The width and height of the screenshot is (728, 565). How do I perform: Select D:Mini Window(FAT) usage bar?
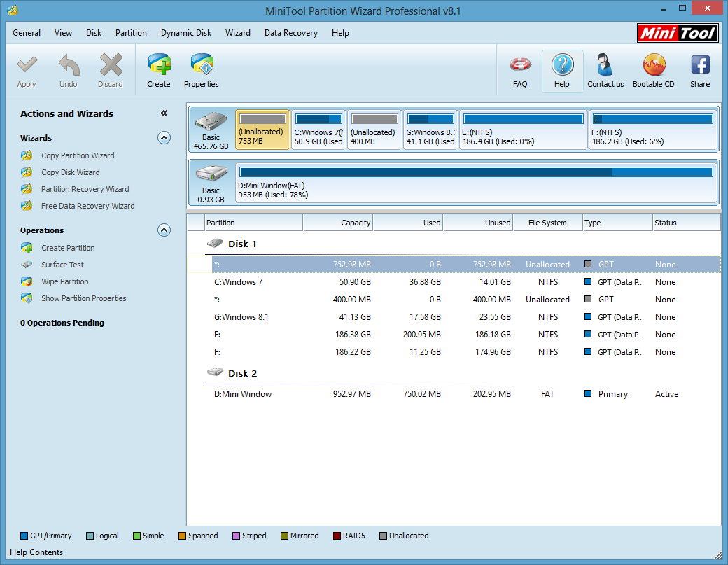476,172
